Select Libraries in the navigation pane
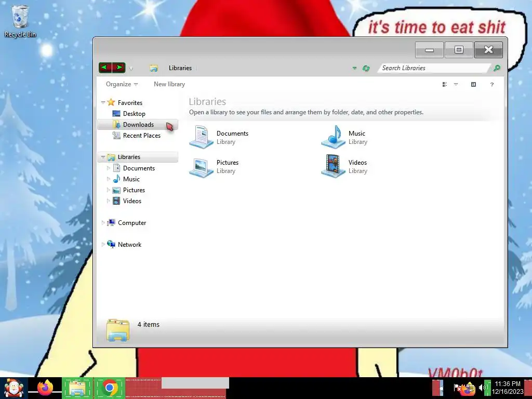The width and height of the screenshot is (532, 399). [x=129, y=157]
